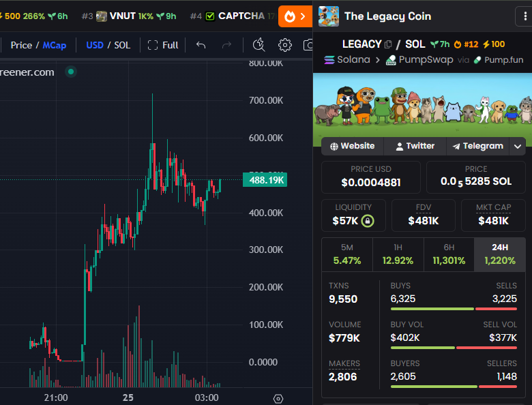The width and height of the screenshot is (532, 405).
Task: Click the trending ticker item with 266% gain
Action: (x=34, y=16)
